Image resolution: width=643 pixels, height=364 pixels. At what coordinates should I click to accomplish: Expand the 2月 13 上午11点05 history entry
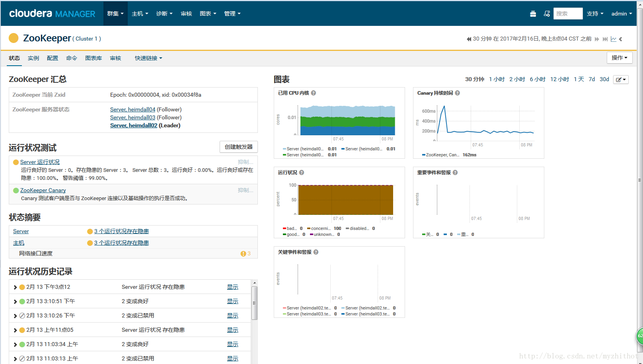(x=15, y=330)
